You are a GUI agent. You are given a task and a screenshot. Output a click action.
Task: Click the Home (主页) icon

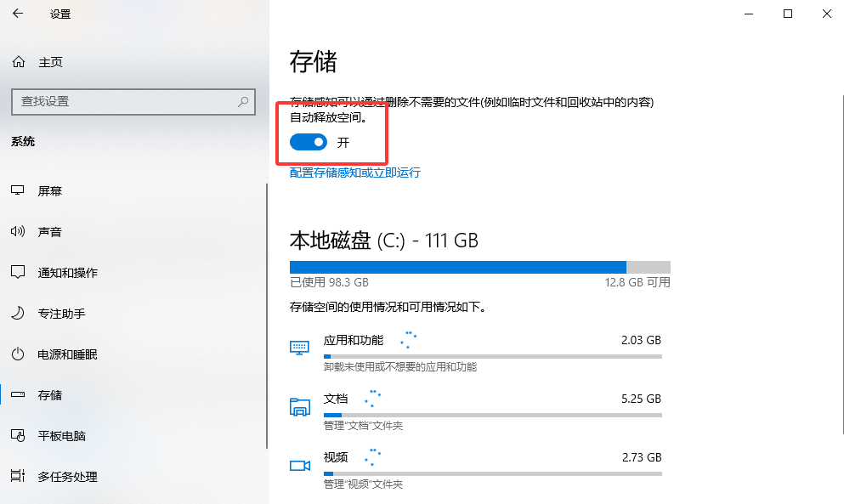click(x=18, y=62)
